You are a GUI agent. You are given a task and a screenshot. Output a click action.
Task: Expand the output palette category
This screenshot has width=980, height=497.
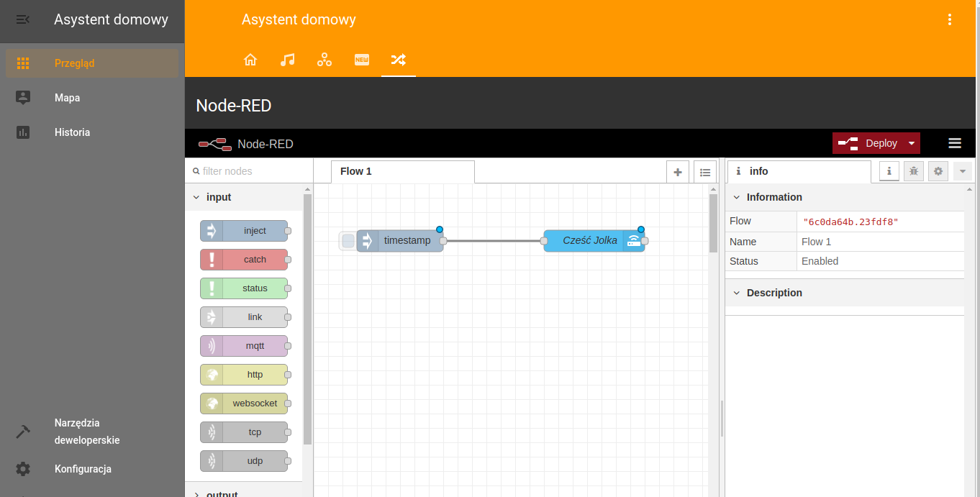[244, 493]
